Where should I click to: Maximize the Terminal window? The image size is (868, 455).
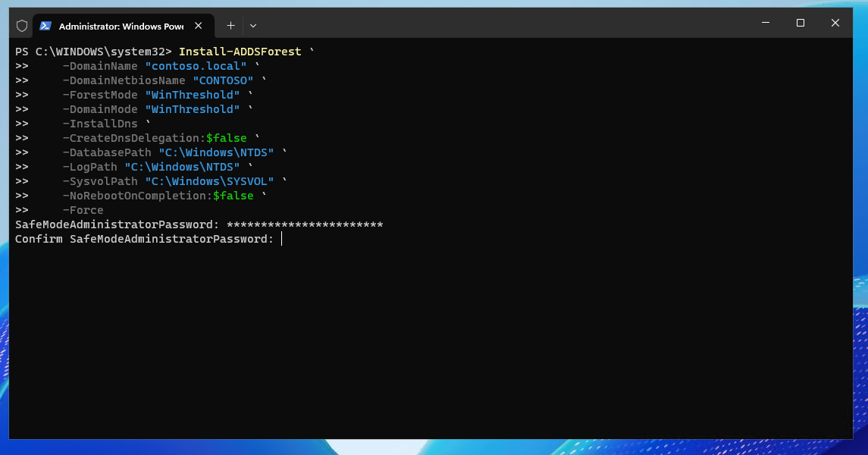point(801,23)
